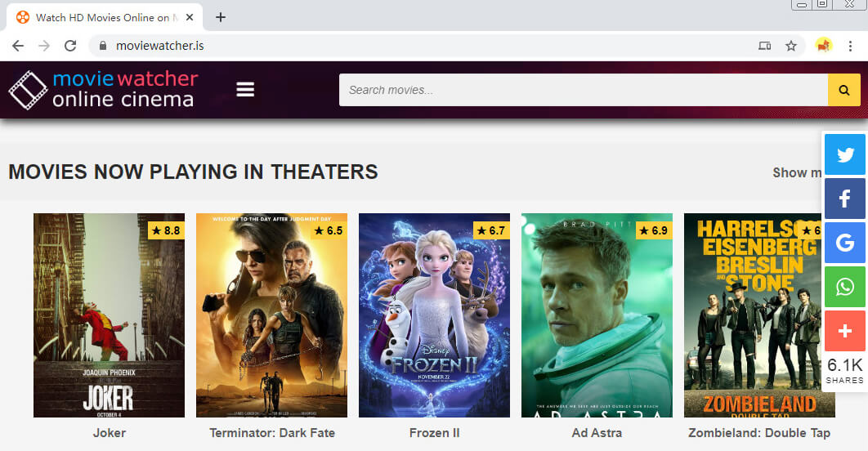The width and height of the screenshot is (868, 451).
Task: Focus the Search movies field
Action: tap(584, 90)
